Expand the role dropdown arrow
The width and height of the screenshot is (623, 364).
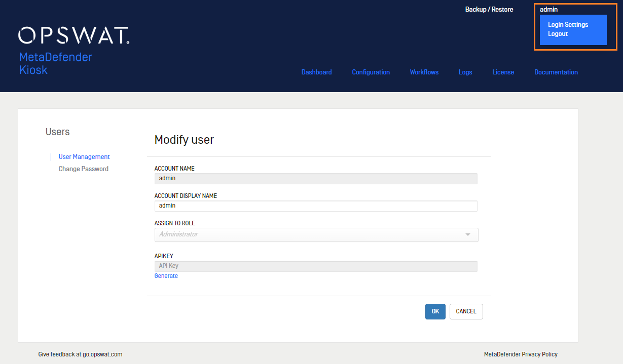click(468, 235)
